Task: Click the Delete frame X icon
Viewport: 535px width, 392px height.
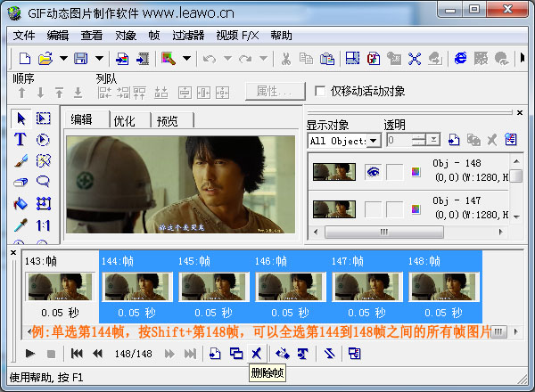Action: (x=256, y=354)
